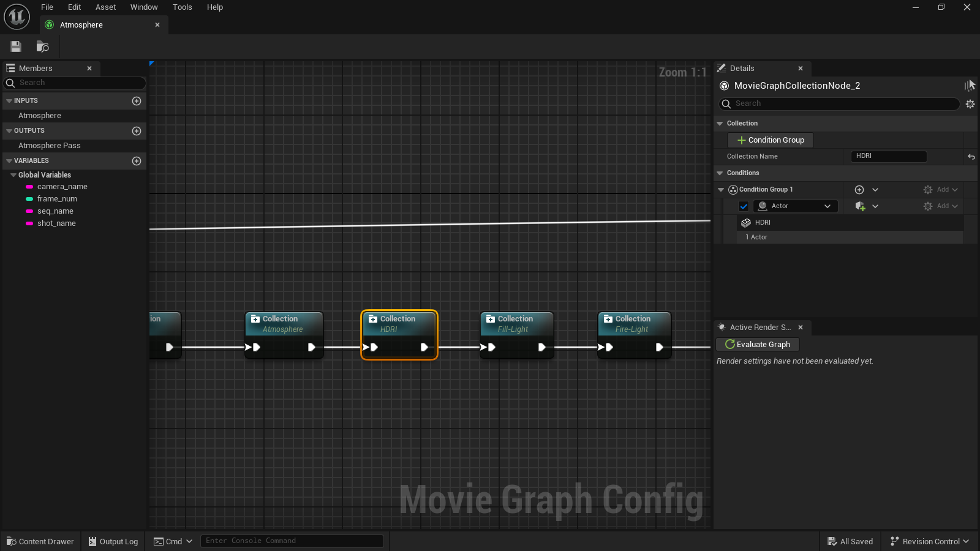Open Add dropdown in the Actor row
Viewport: 980px width, 551px height.
click(941, 206)
